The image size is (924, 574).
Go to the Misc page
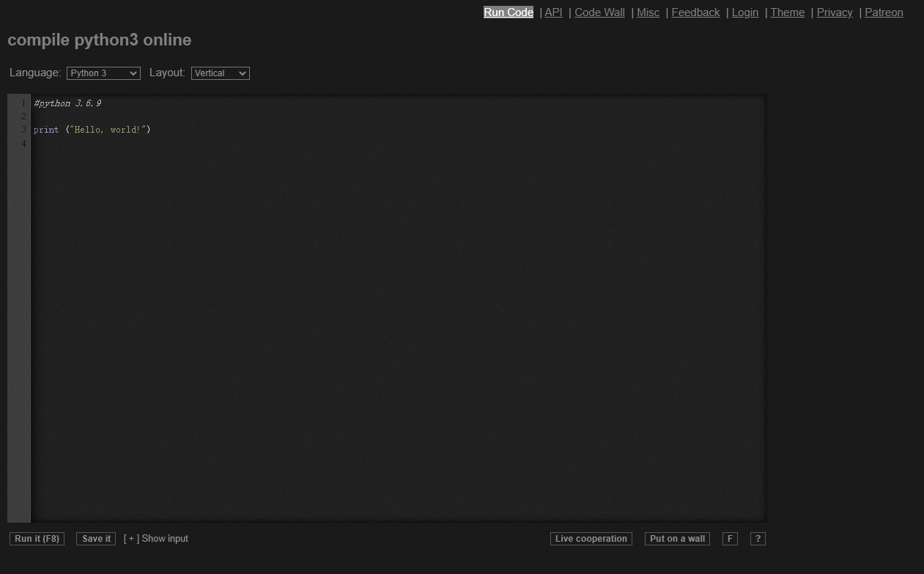point(648,12)
